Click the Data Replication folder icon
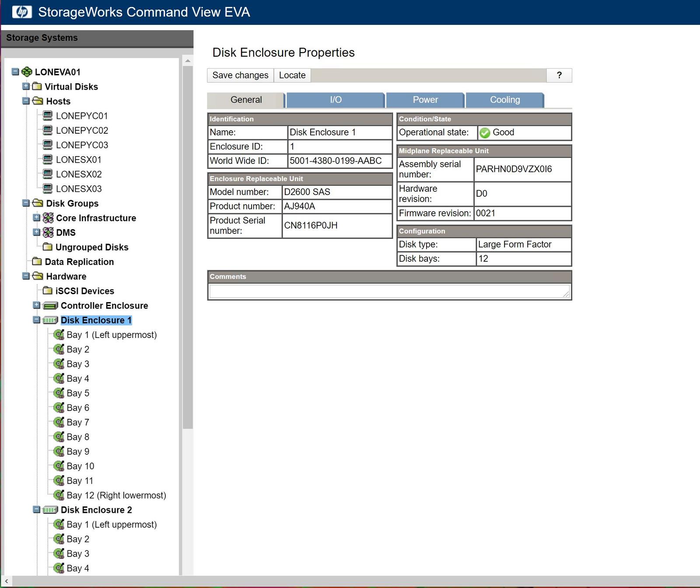 (37, 261)
